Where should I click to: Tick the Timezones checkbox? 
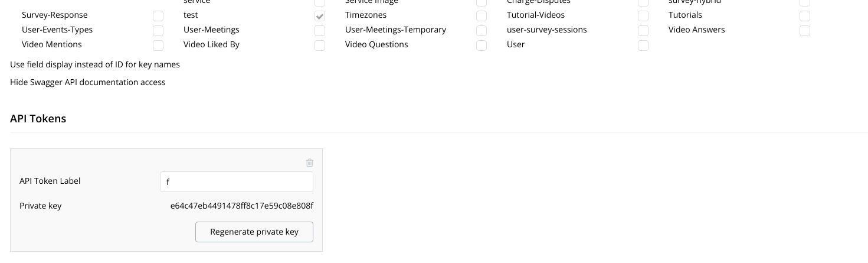pyautogui.click(x=482, y=16)
